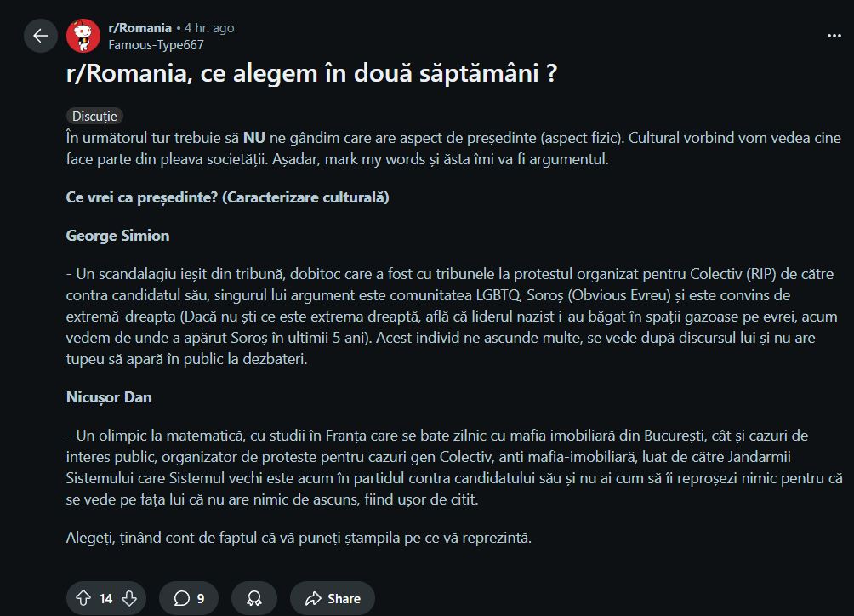
Task: Click the closing line beginning "Alegeți, ținând cont"
Action: point(299,538)
